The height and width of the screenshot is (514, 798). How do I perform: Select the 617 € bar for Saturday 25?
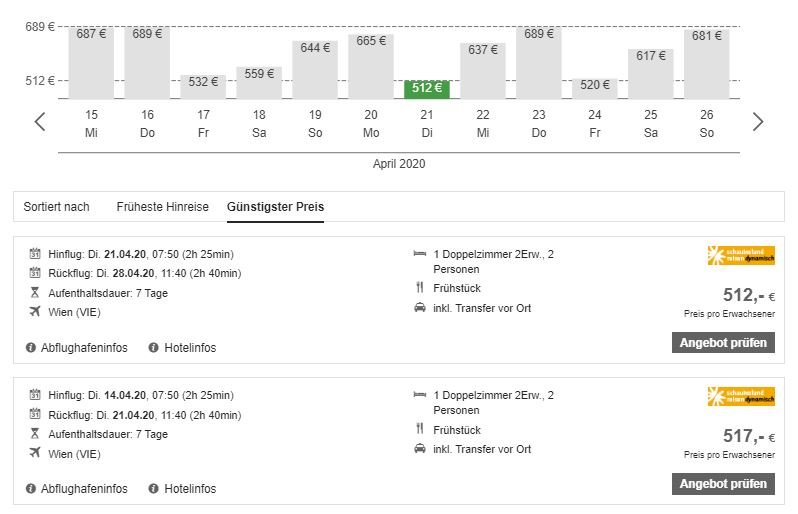tap(651, 73)
